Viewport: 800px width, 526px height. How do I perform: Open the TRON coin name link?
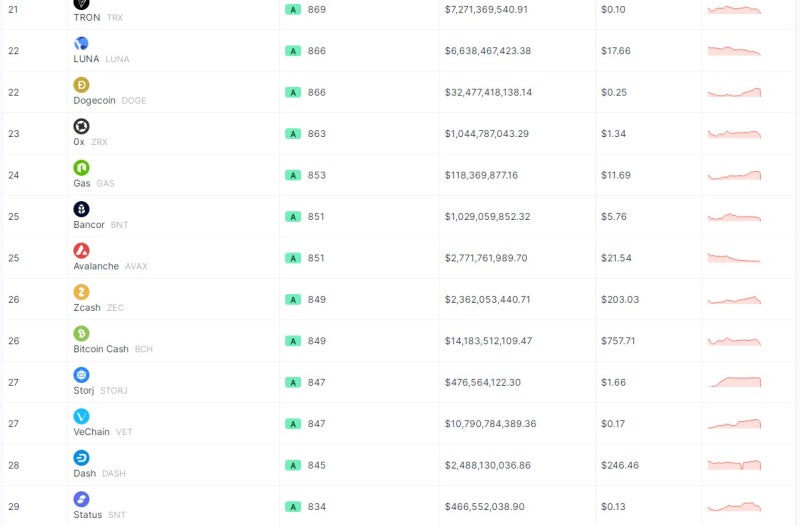pos(87,17)
